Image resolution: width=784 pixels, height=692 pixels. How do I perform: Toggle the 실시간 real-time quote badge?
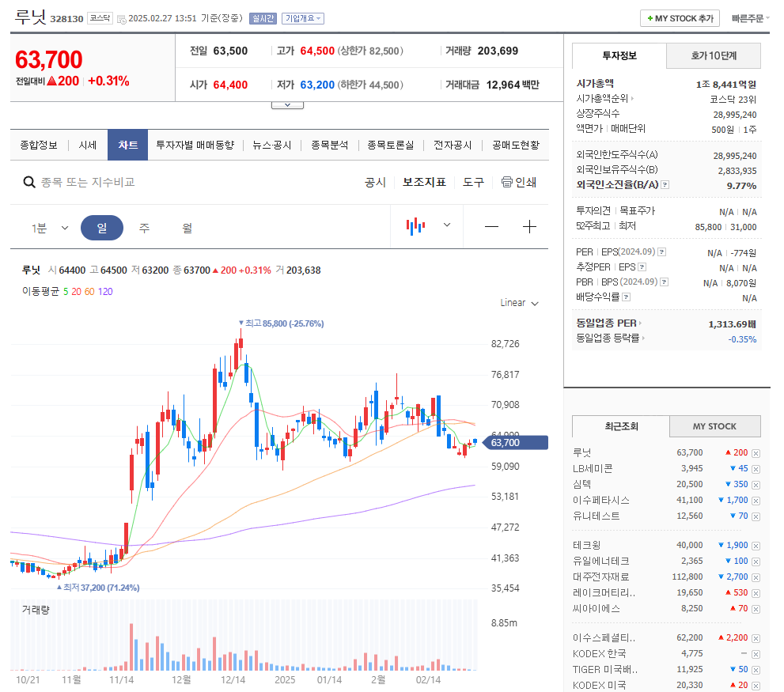262,17
